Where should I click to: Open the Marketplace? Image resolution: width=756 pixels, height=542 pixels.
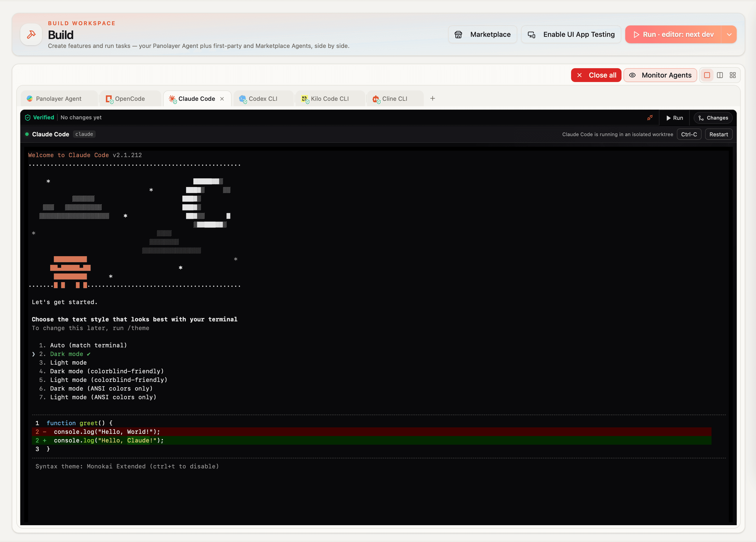[x=482, y=34]
